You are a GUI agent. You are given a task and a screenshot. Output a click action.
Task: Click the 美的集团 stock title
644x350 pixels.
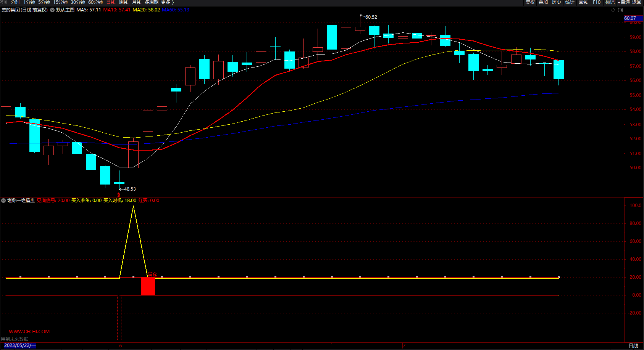[24, 10]
